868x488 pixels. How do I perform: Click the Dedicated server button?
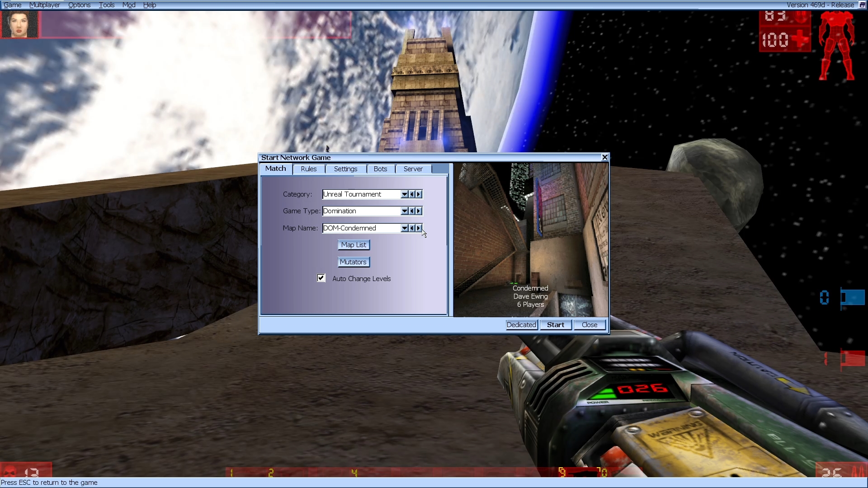tap(521, 325)
